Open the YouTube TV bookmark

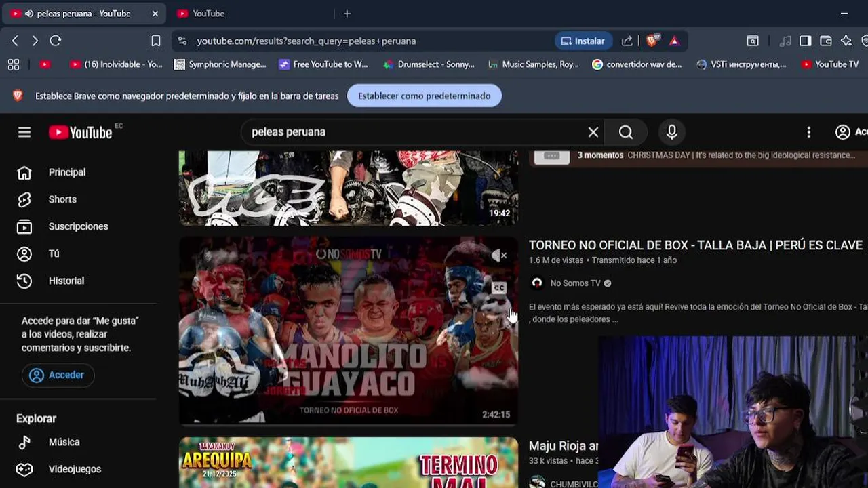(x=830, y=64)
